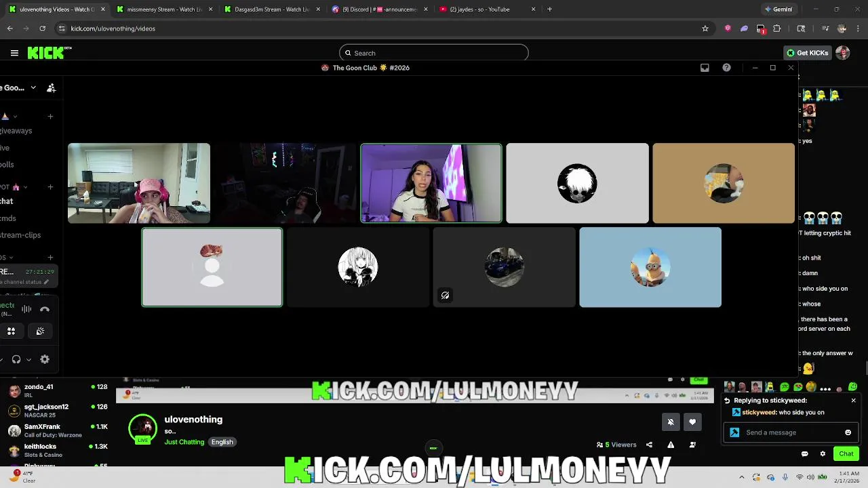This screenshot has height=488, width=868.
Task: Toggle Discord noise suppression waveform icon
Action: tap(26, 309)
